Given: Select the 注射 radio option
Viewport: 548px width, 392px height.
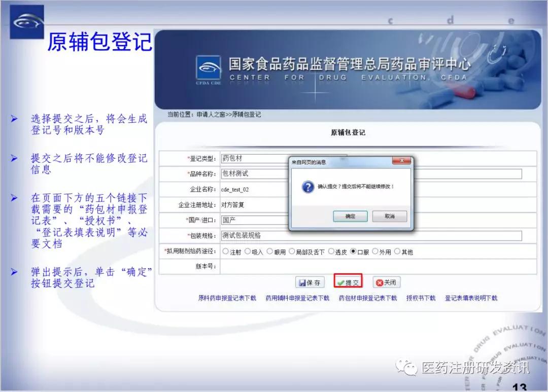Looking at the screenshot, I should (x=225, y=252).
